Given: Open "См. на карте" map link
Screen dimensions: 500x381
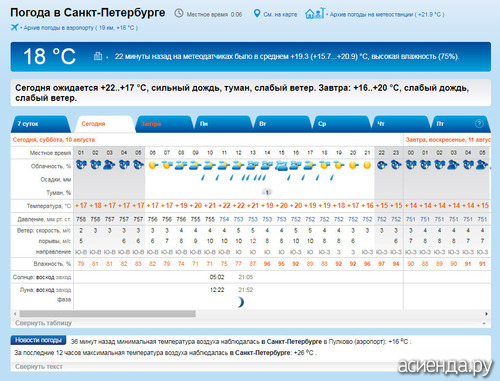Looking at the screenshot, I should click(280, 14).
